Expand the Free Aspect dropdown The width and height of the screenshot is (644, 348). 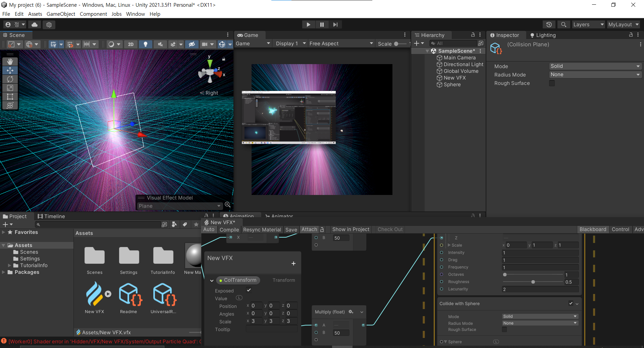(x=341, y=44)
